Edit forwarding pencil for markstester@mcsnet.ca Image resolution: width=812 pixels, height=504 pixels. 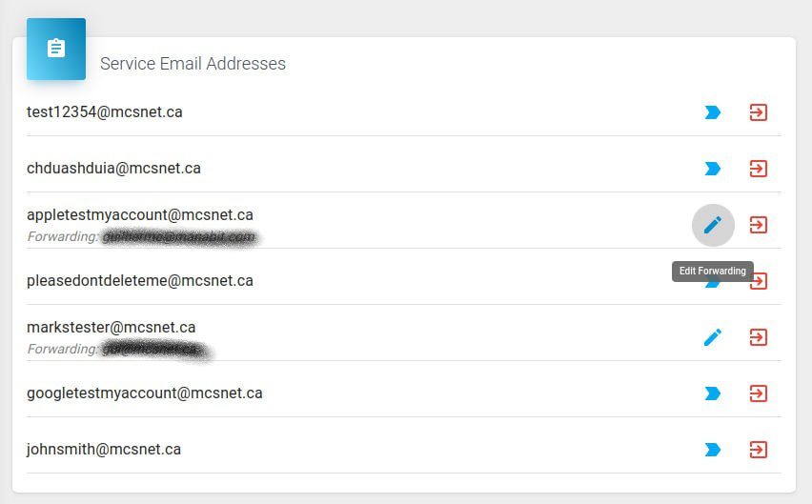tap(712, 337)
